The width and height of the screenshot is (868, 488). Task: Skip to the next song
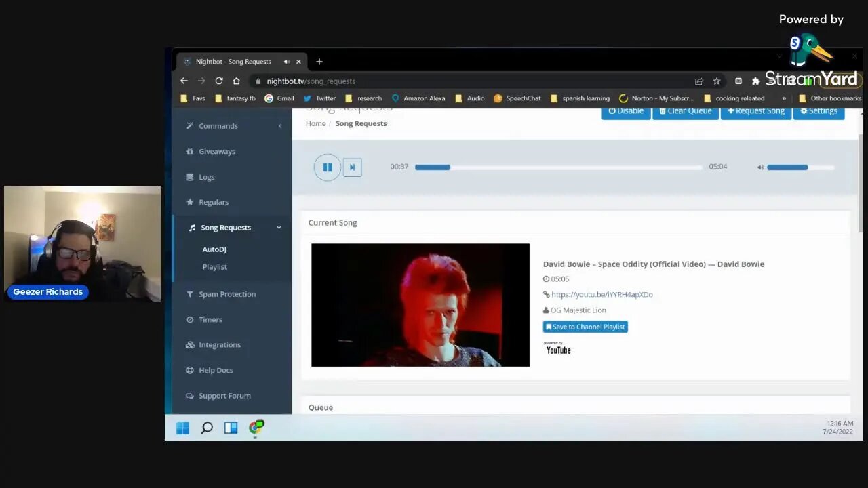(x=352, y=167)
